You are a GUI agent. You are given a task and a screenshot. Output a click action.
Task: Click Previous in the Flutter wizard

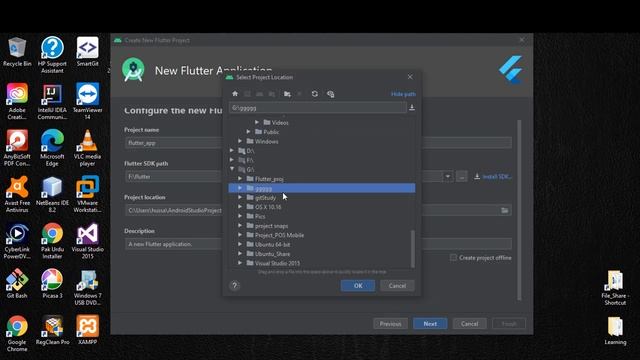[390, 324]
